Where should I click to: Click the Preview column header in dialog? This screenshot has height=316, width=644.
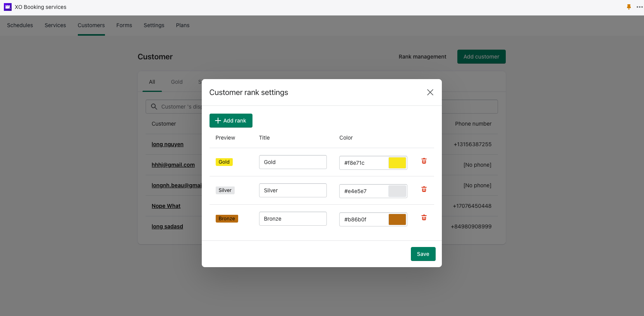pos(225,138)
